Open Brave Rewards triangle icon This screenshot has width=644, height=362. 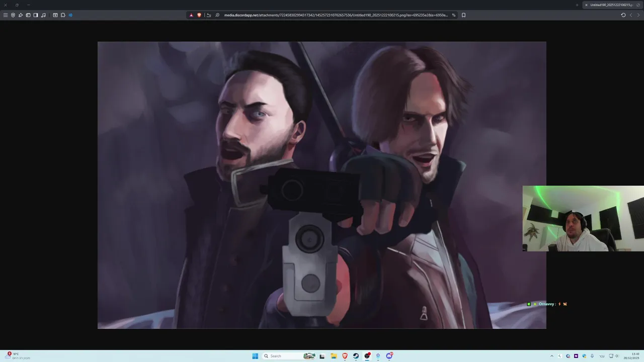coord(191,15)
